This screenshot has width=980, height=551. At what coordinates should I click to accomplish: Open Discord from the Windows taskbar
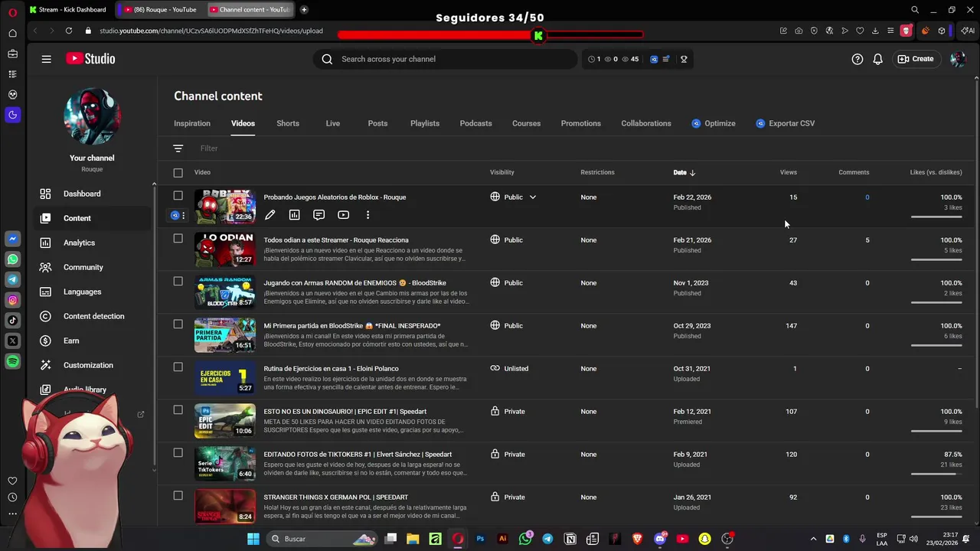pos(660,539)
